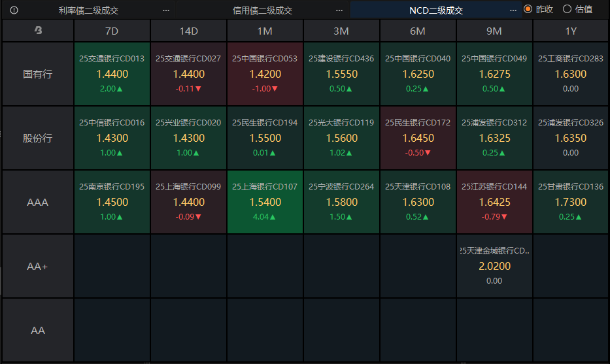This screenshot has width=610, height=364.
Task: Open the 25民生银行CD172 cell
Action: [x=418, y=138]
